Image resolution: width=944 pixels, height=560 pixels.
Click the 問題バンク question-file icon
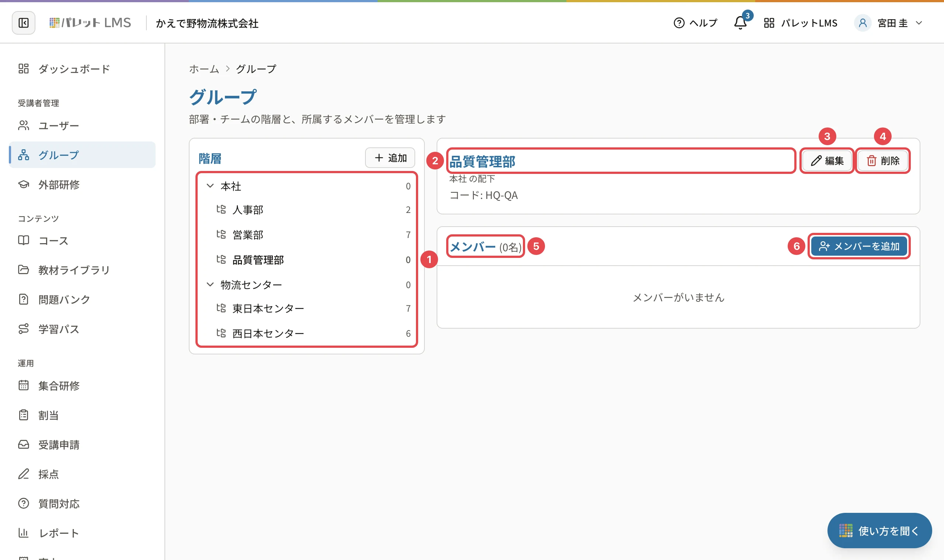point(23,299)
